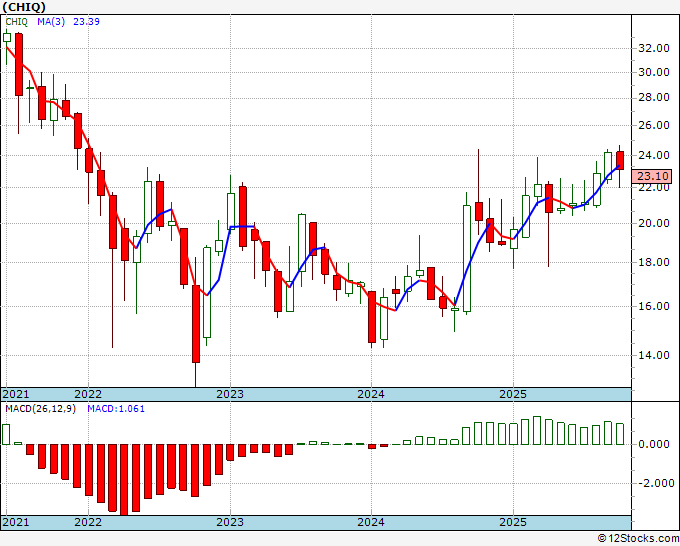The image size is (680, 546).
Task: Click the MACD:1.061 value
Action: click(x=116, y=409)
